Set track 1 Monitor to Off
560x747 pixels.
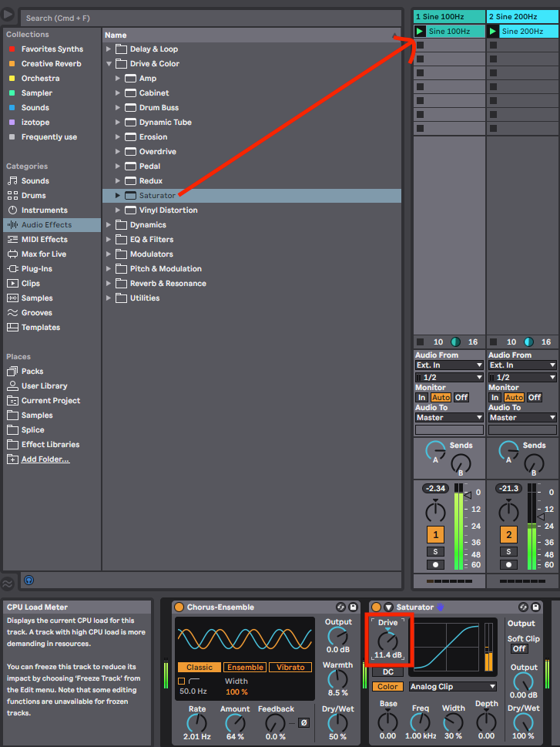point(461,398)
